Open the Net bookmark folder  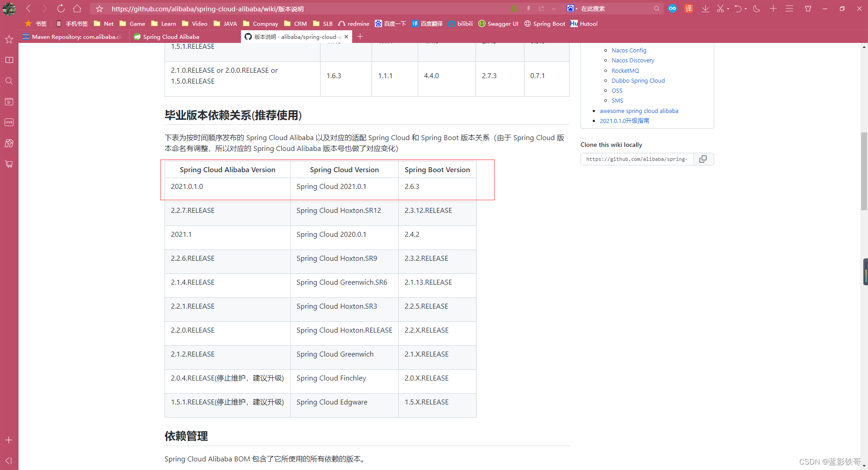point(104,23)
